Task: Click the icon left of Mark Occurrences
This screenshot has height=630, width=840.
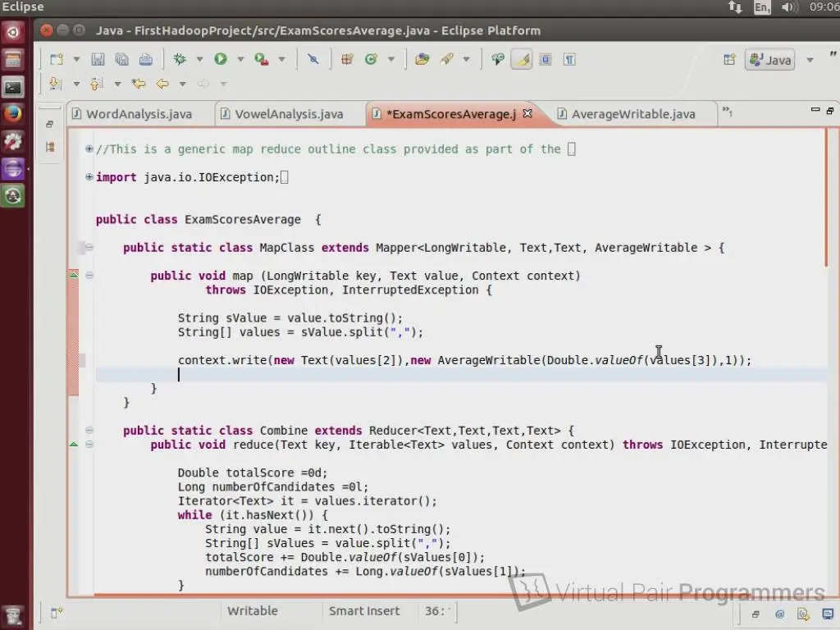Action: point(498,59)
